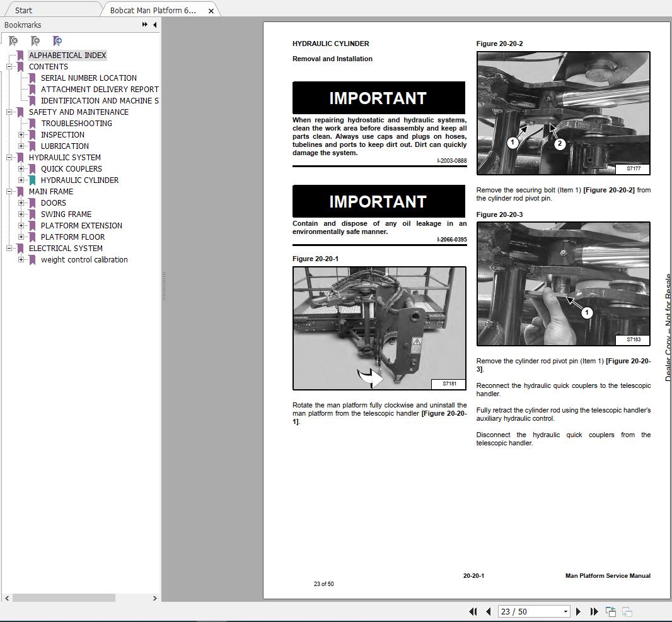672x622 pixels.
Task: Select the Bobcat Man Platform document tab
Action: [151, 9]
